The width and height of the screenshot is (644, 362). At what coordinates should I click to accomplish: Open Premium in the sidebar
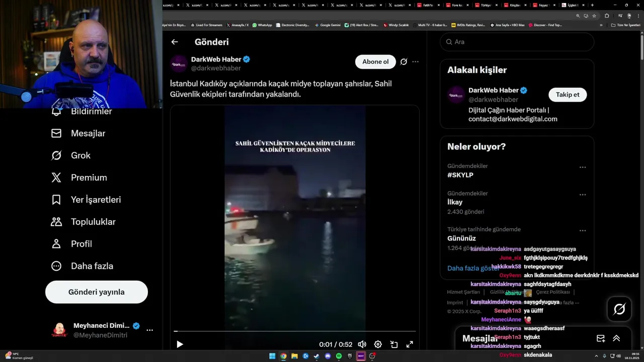click(79, 177)
